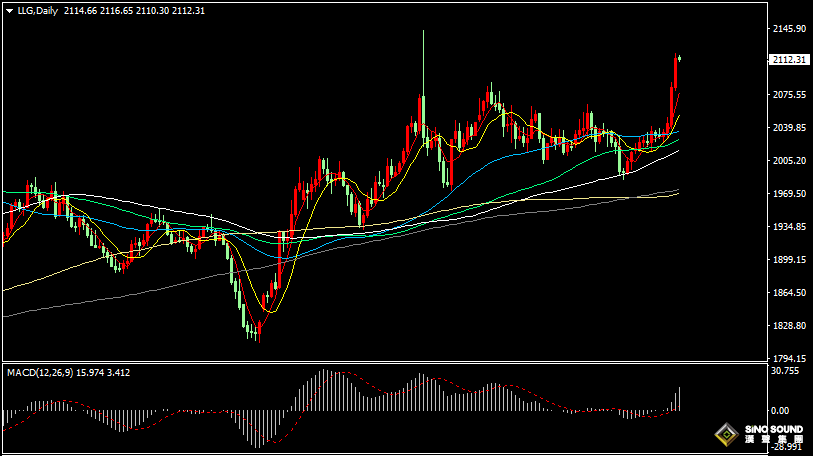Screen dimensions: 813x456
Task: Click the 1899.15 level on price axis
Action: click(788, 260)
